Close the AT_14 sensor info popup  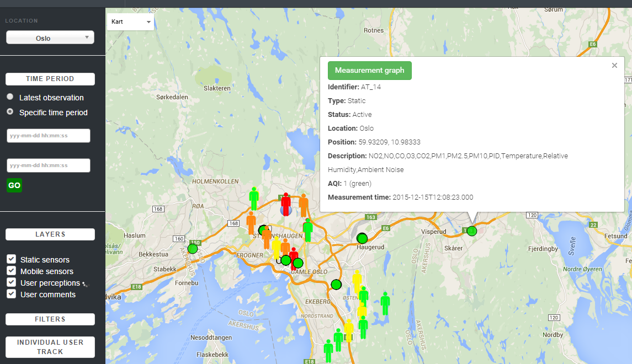point(614,65)
